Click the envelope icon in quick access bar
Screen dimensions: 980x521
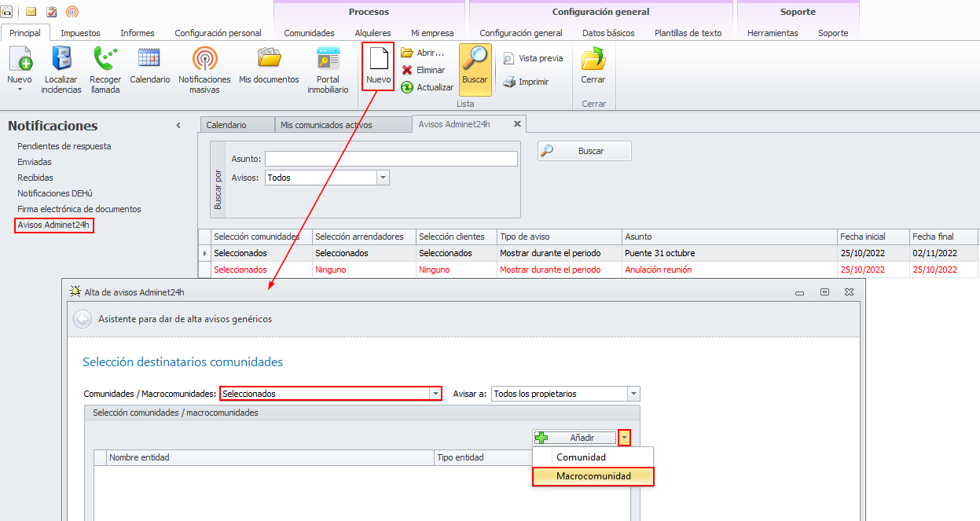coord(31,12)
